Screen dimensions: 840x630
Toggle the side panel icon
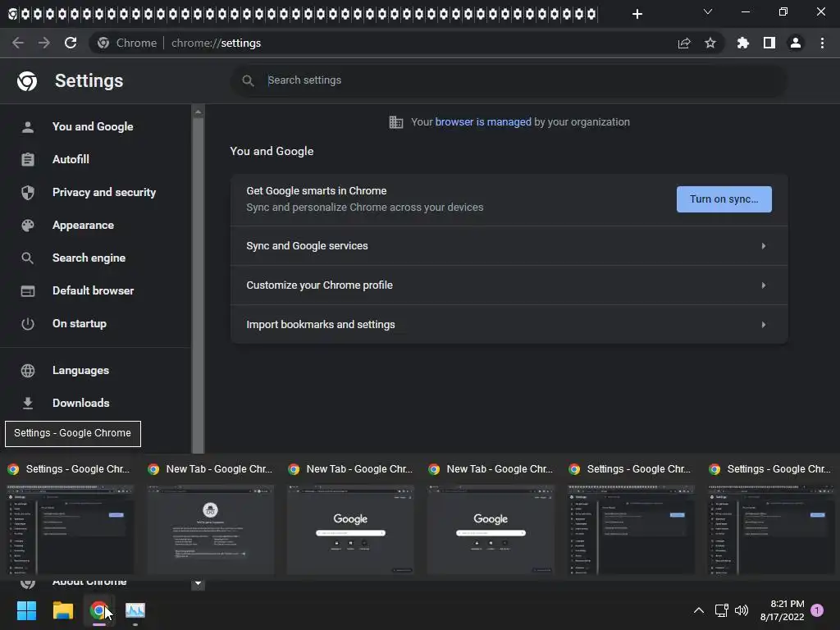click(x=769, y=43)
